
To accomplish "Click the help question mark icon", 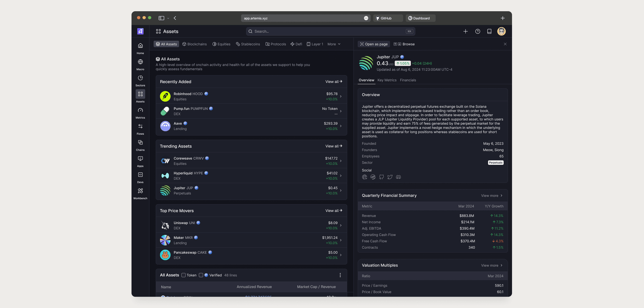I will coord(477,32).
